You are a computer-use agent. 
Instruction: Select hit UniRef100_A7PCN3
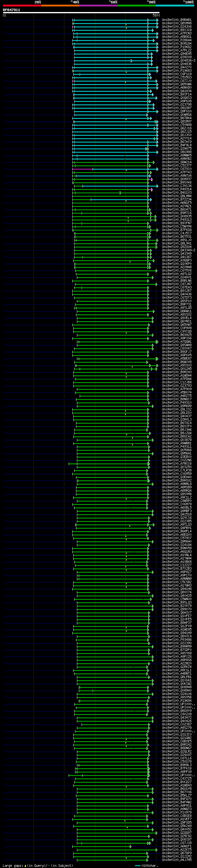point(176,33)
